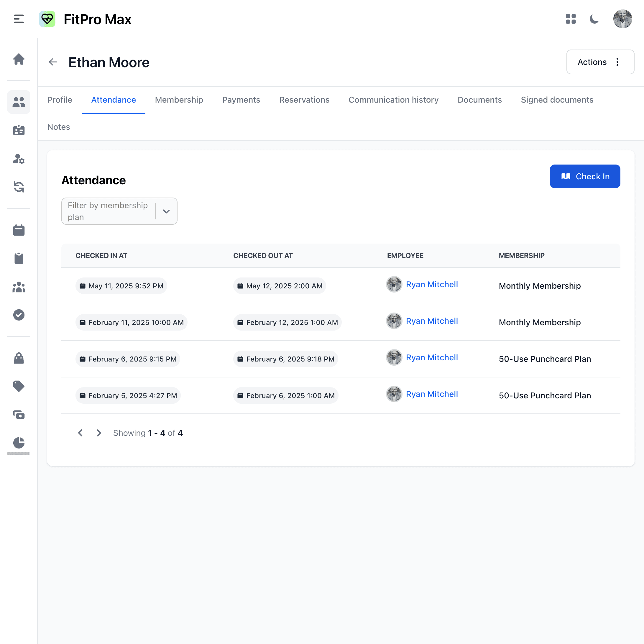Toggle dark mode moon icon
This screenshot has width=644, height=644.
tap(594, 19)
